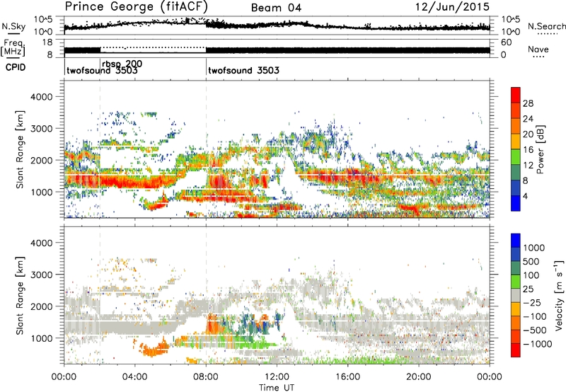Screen dimensions: 566x392
Task: Click the '04:00' time axis tick label
Action: [135, 376]
